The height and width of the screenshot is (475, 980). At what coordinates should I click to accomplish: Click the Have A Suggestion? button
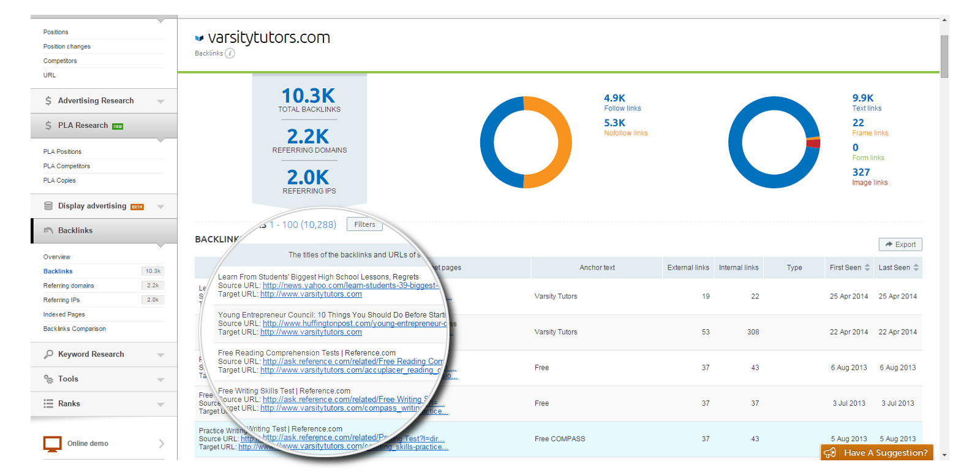pos(877,452)
